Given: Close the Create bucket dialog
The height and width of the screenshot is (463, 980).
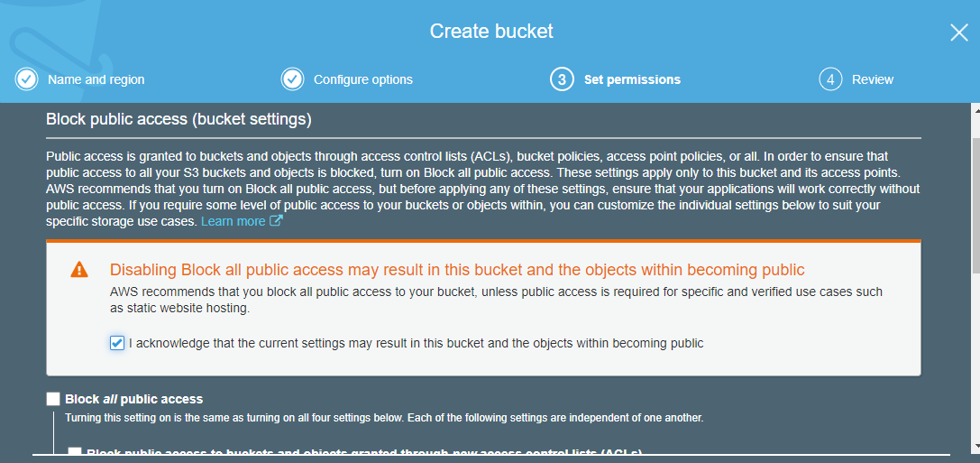Looking at the screenshot, I should click(x=958, y=32).
